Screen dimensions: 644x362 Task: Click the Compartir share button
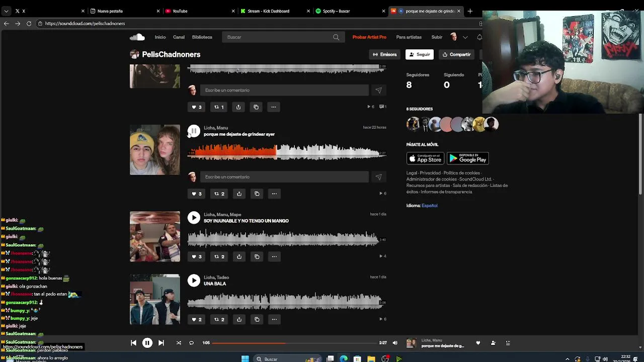pos(457,54)
